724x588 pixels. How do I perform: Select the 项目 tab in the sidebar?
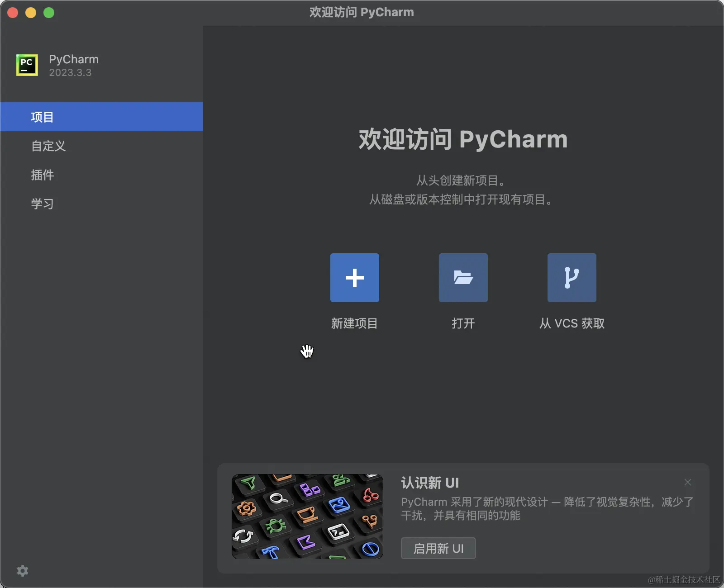pyautogui.click(x=101, y=117)
